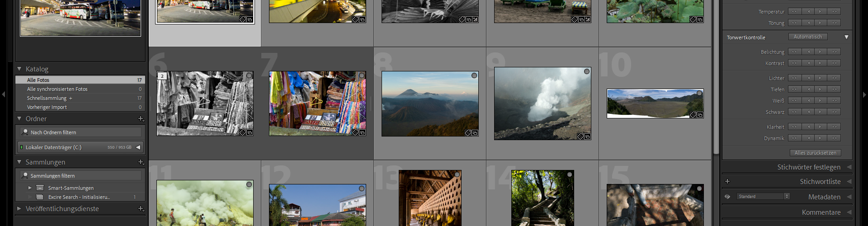
Task: Open the Standard metadata preset dropdown
Action: (763, 196)
